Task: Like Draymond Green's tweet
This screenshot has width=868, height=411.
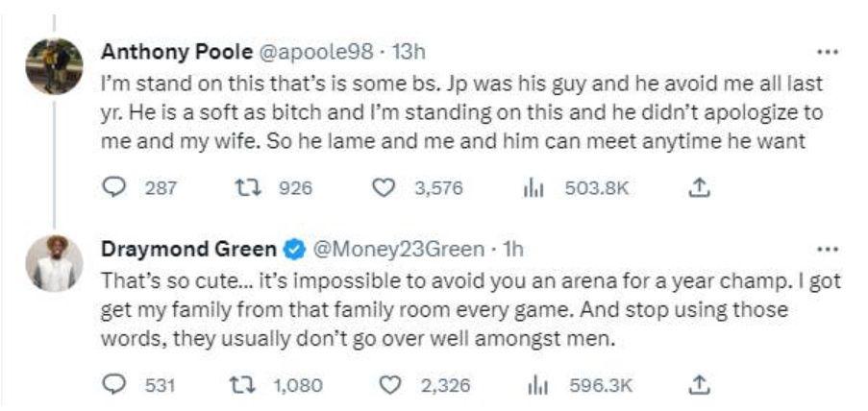Action: coord(389,385)
